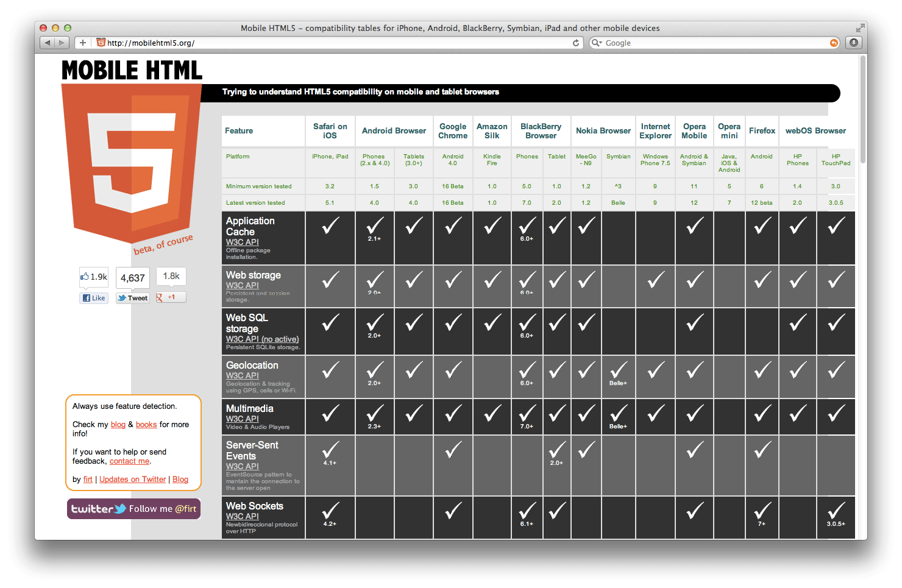Click the Firefox column header

click(762, 131)
